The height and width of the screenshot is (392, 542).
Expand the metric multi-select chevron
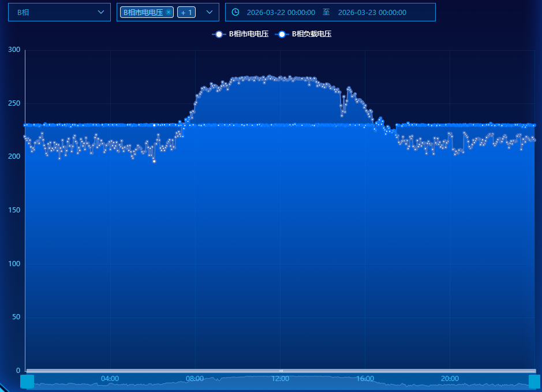(210, 12)
